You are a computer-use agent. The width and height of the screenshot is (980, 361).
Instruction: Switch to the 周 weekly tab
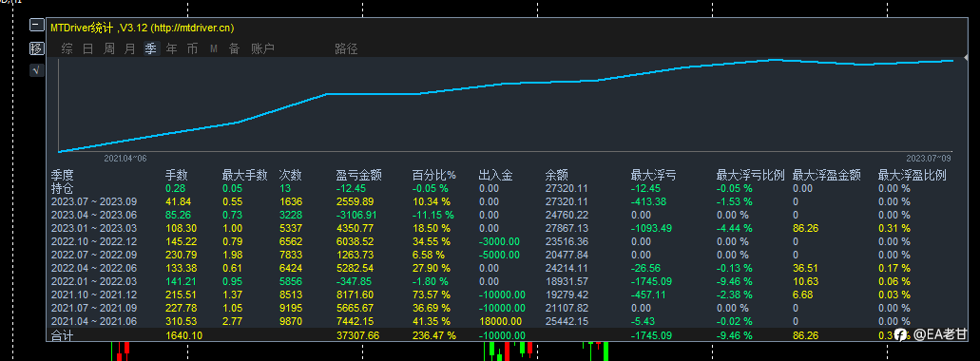[x=108, y=48]
